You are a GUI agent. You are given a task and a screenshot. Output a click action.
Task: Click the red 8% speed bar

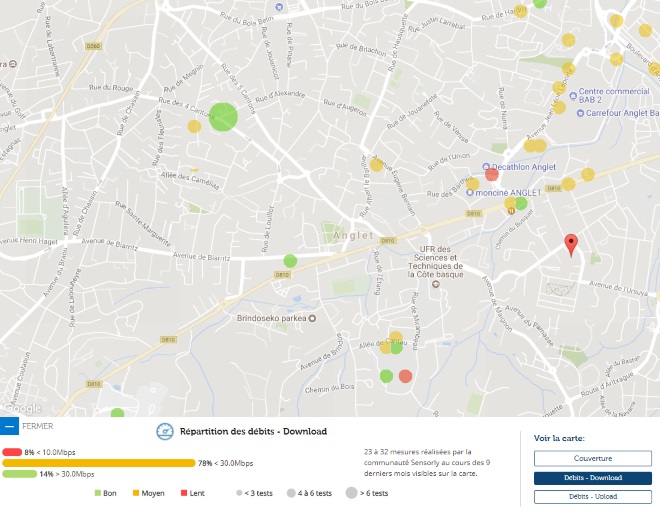point(12,452)
